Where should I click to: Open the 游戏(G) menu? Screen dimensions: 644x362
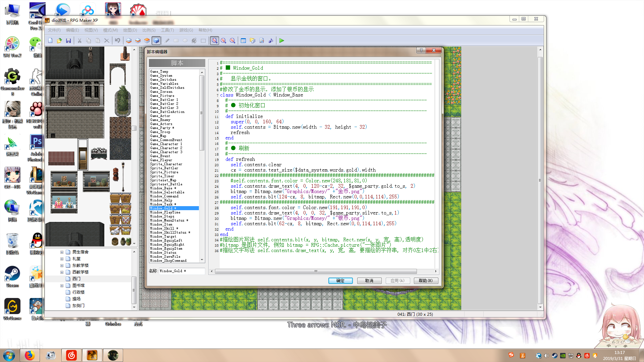[x=186, y=30]
